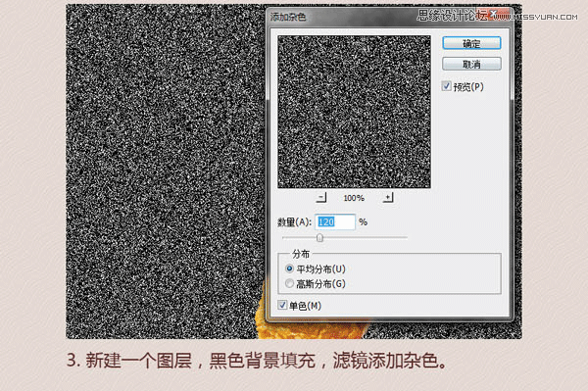Click the 100% zoom level text

click(354, 198)
